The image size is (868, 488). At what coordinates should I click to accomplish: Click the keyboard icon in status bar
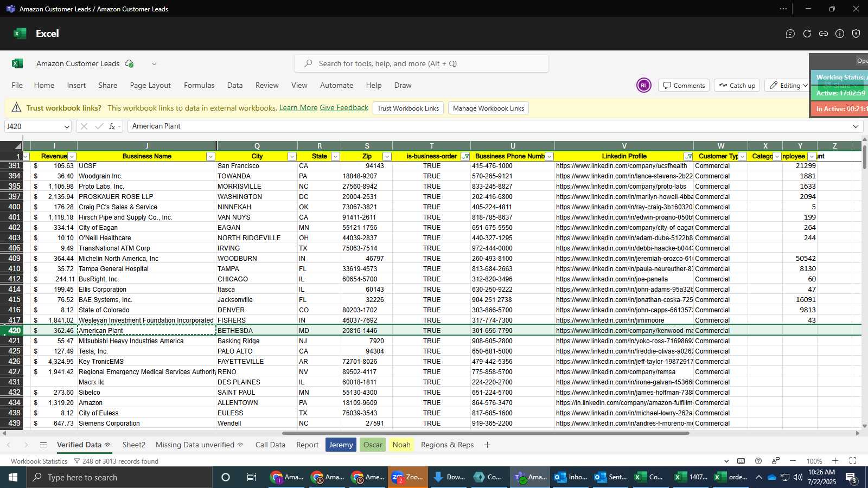741,461
